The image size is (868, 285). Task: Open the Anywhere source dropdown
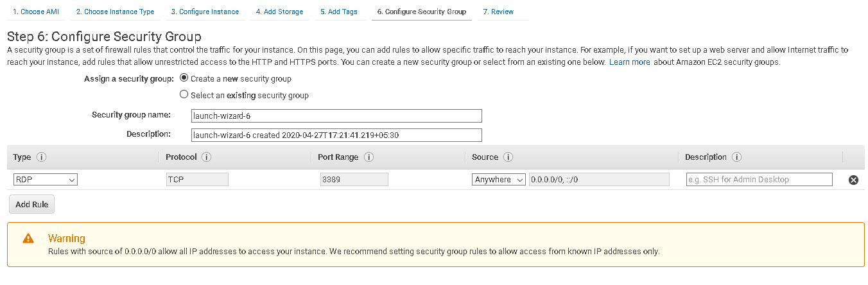coord(498,180)
